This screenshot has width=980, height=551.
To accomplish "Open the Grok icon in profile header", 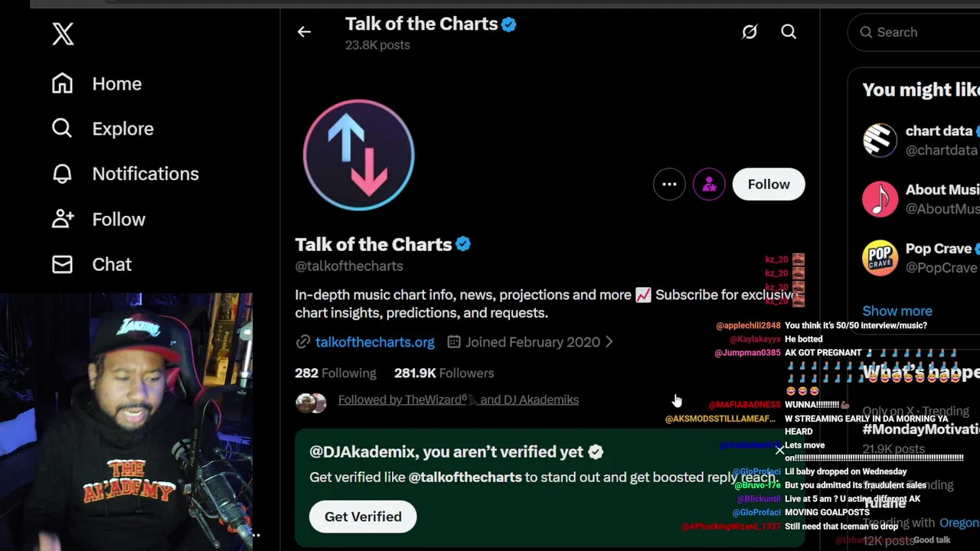I will click(x=749, y=32).
